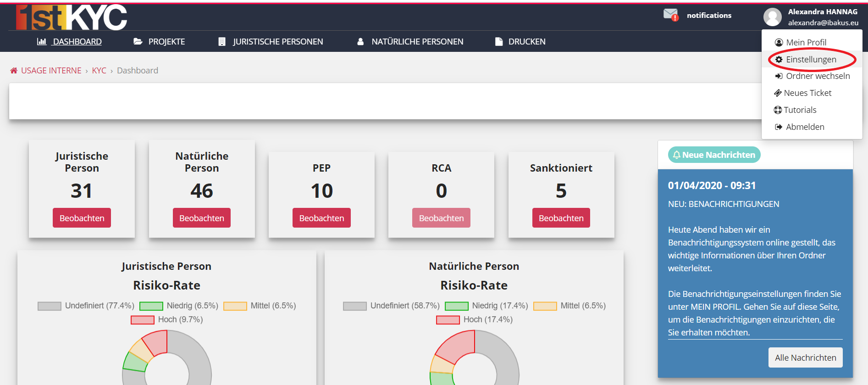Click the Neue Nachrichten badge
The width and height of the screenshot is (868, 385).
[714, 155]
